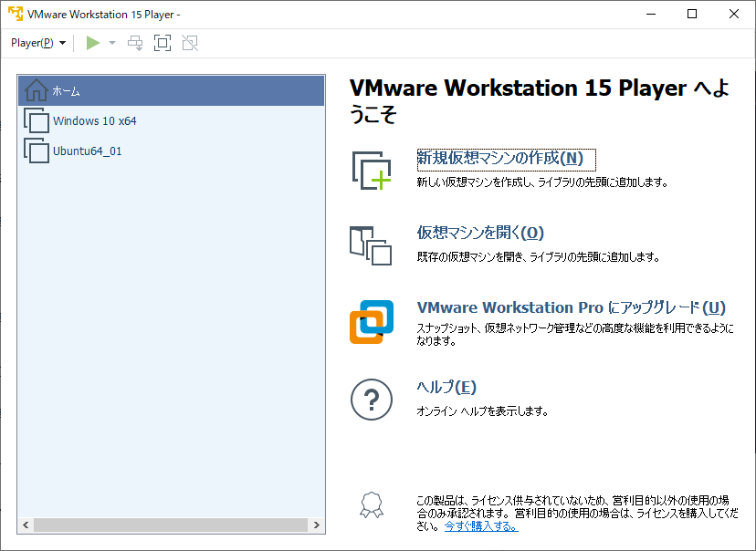Click the green Power On play button

coord(92,43)
